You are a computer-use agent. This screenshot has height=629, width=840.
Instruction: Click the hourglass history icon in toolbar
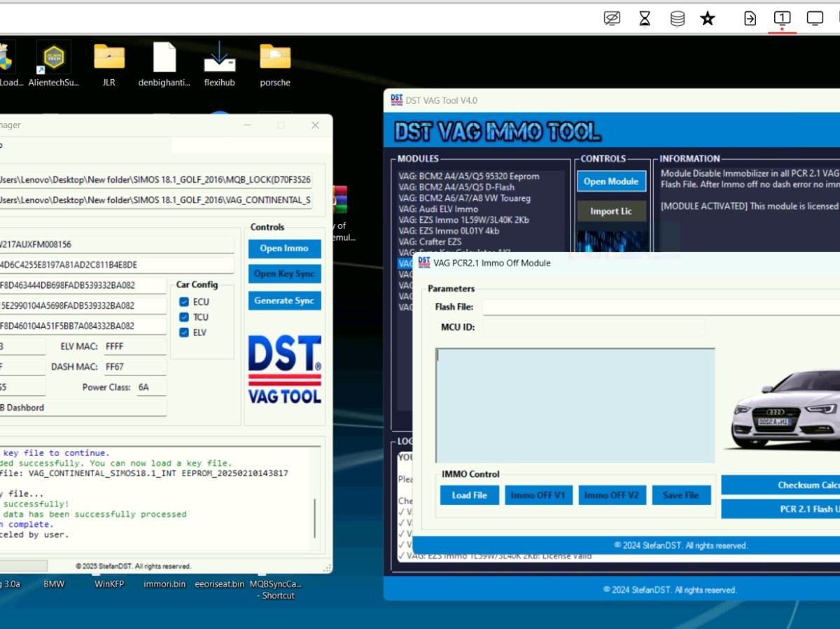(645, 18)
